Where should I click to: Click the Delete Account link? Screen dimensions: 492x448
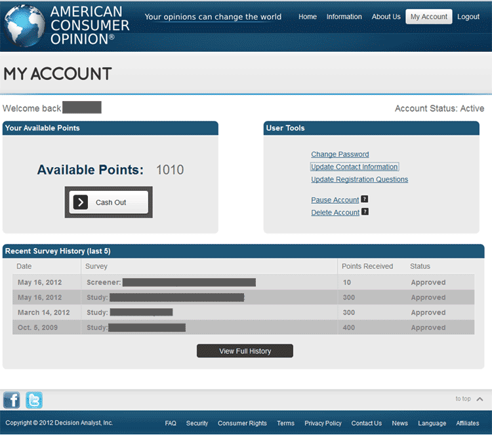point(335,213)
